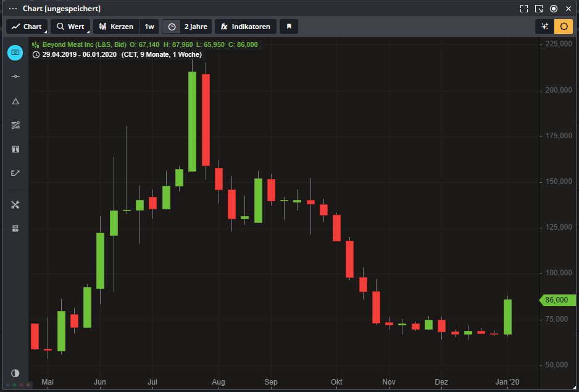Open the 2 Jahre time range selector
Image resolution: width=579 pixels, height=392 pixels.
point(187,27)
